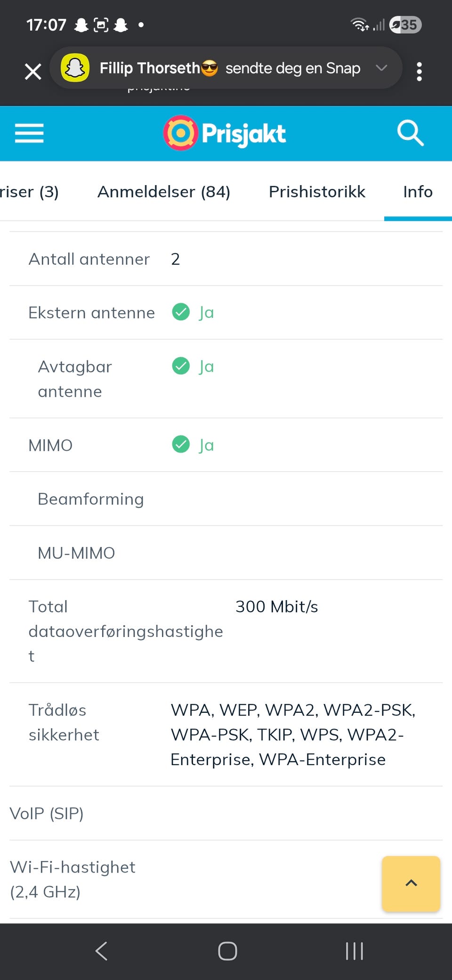Open the three-dot overflow menu
452x980 pixels.
click(x=419, y=72)
